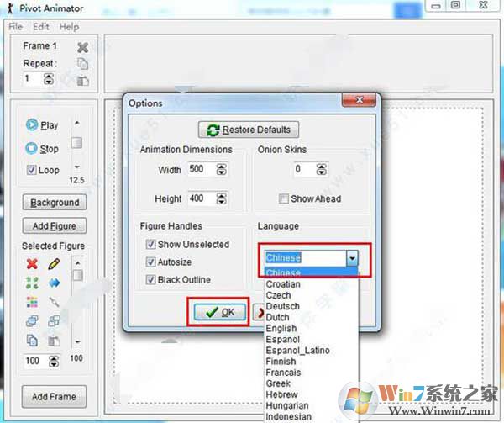504x423 pixels.
Task: Click the figure size slider thumb
Action: click(77, 275)
